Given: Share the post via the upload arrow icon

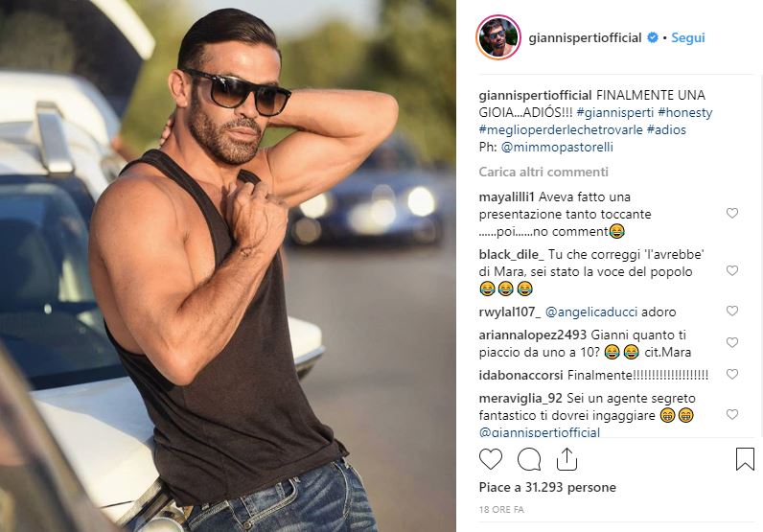Looking at the screenshot, I should click(x=566, y=459).
